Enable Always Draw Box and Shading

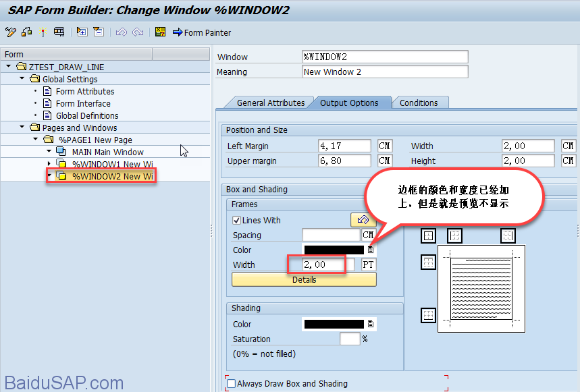coord(232,384)
